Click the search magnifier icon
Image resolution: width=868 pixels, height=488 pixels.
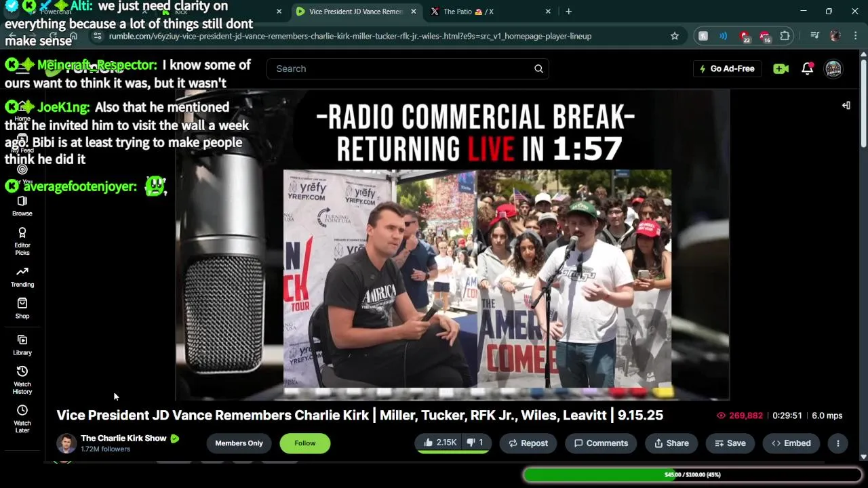538,68
